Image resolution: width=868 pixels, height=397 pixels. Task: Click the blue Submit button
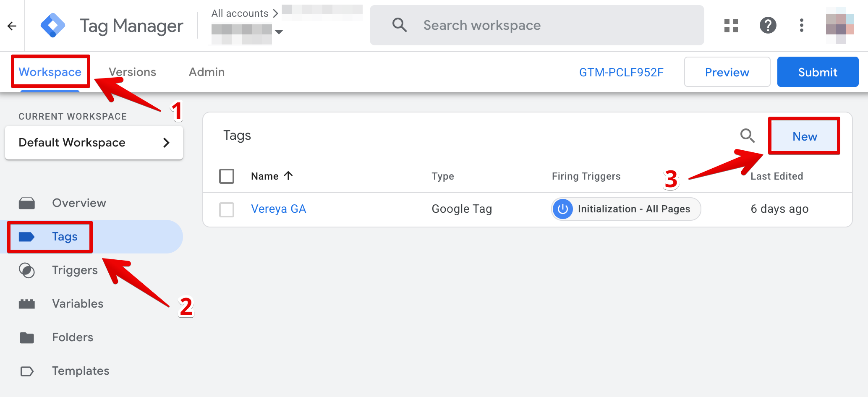(x=818, y=72)
